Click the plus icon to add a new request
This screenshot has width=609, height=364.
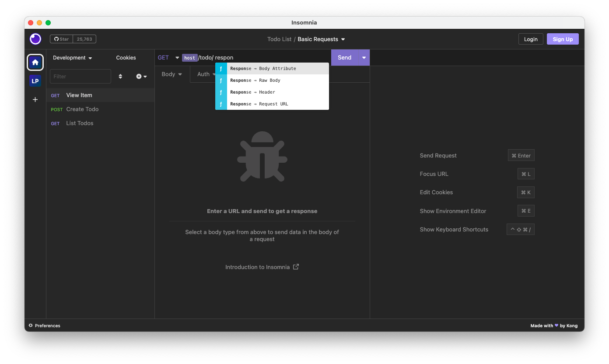(x=139, y=76)
